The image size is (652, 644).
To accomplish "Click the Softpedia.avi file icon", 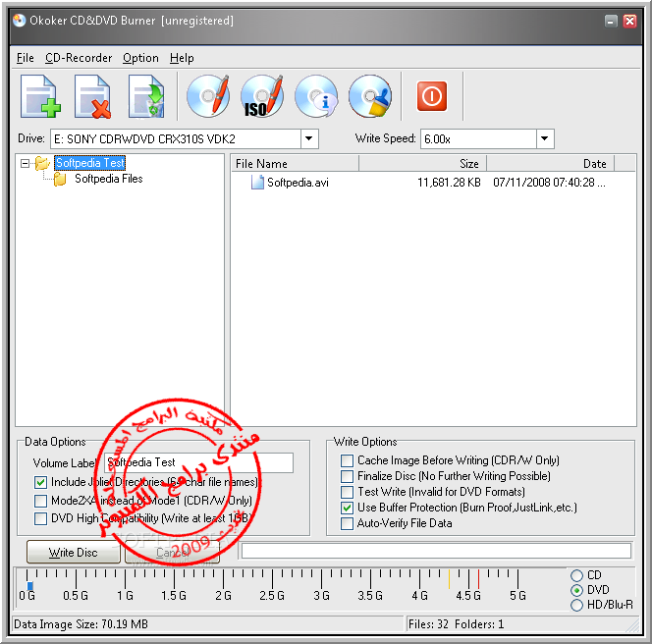I will [257, 182].
